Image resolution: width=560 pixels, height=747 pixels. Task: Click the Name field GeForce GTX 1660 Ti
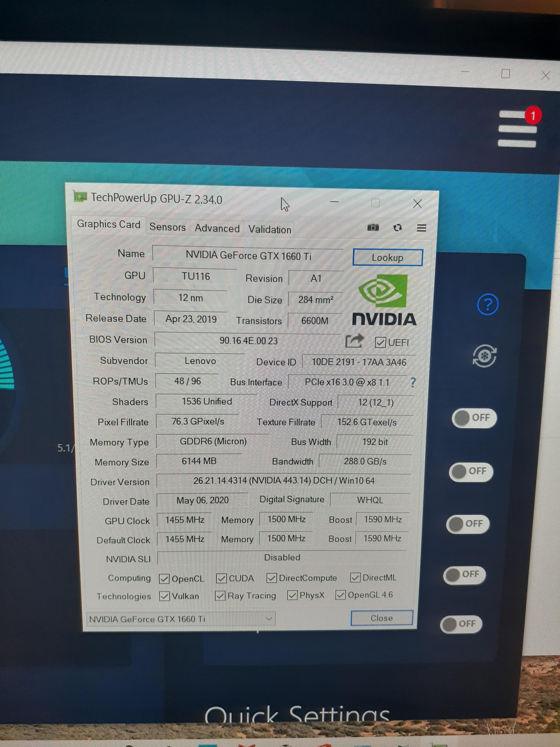coord(248,255)
